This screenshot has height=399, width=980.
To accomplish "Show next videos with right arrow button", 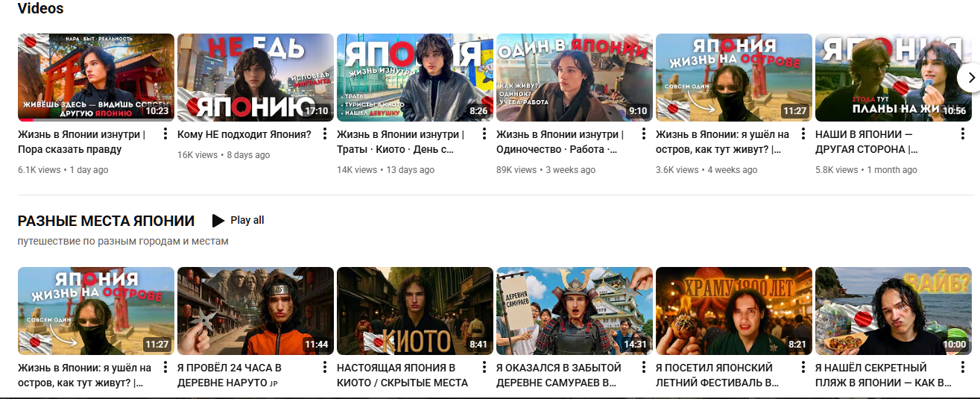I will tap(969, 77).
